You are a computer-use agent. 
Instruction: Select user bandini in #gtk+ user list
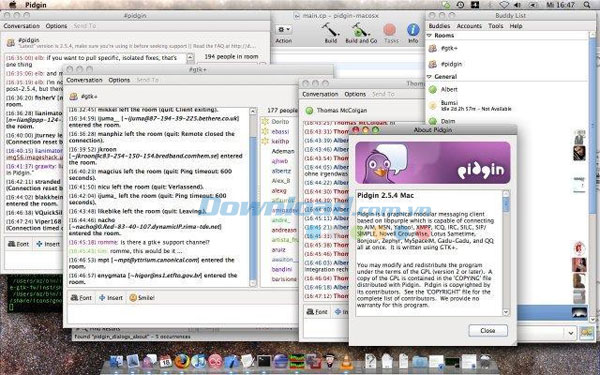tap(282, 270)
